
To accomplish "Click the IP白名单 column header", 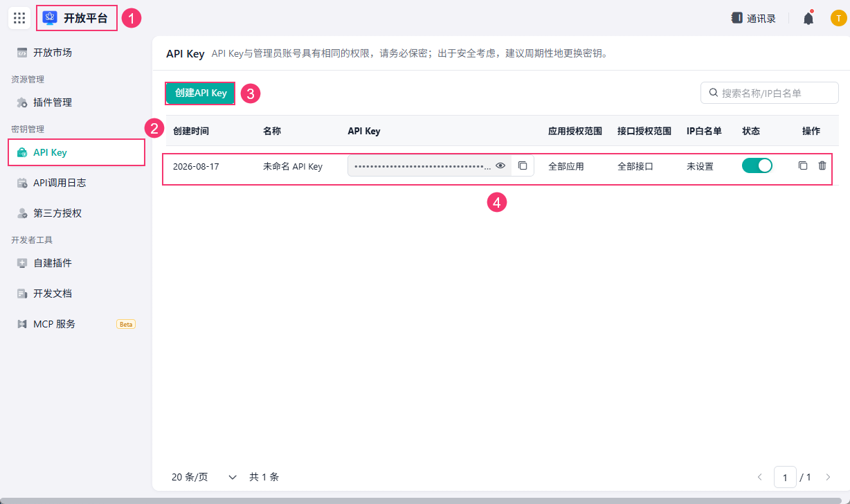I will [704, 131].
